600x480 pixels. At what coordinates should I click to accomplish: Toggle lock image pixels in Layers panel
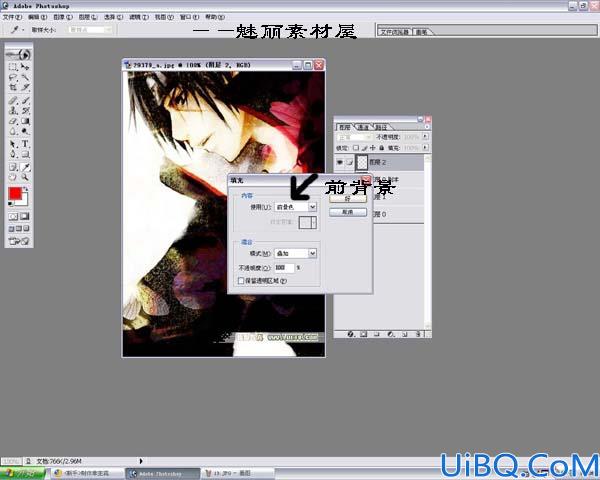(x=364, y=148)
